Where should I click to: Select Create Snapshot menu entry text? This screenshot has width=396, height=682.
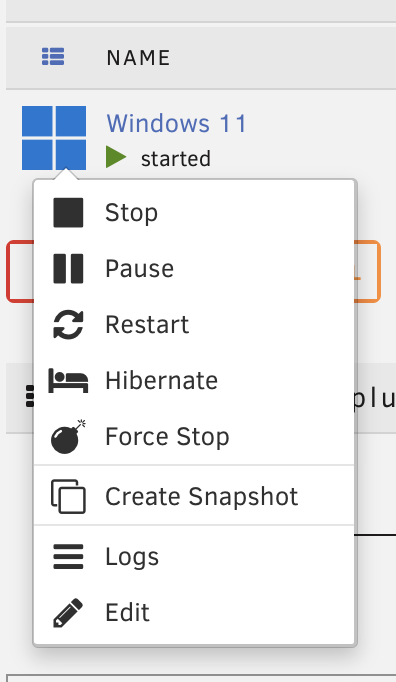point(202,496)
